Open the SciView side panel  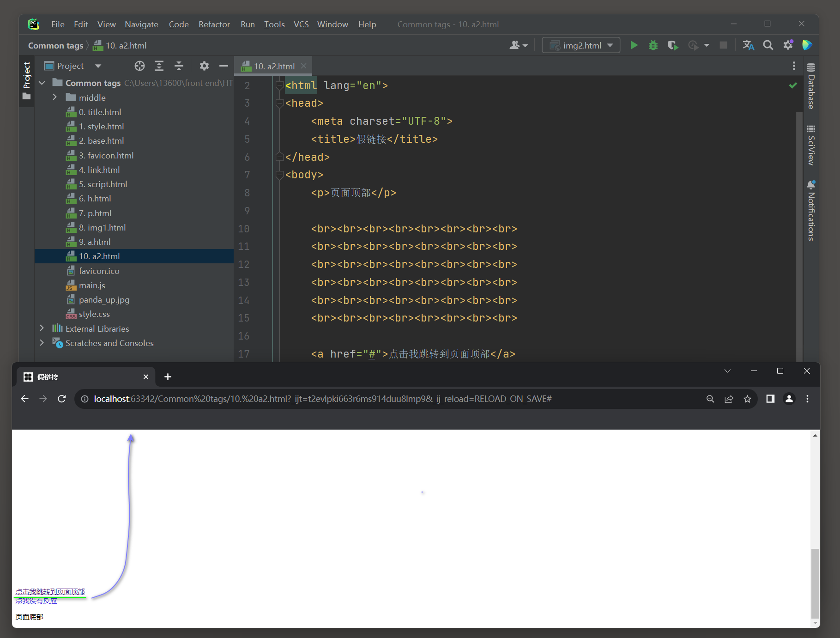tap(811, 145)
